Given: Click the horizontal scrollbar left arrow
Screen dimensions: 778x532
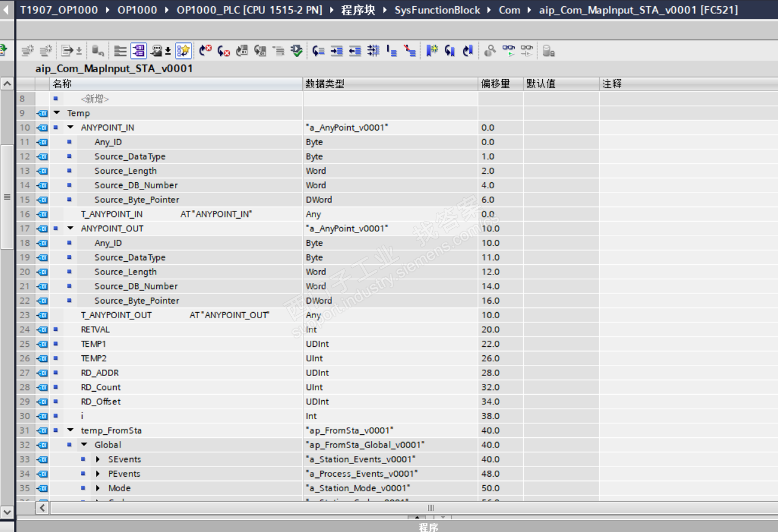Looking at the screenshot, I should (x=43, y=507).
